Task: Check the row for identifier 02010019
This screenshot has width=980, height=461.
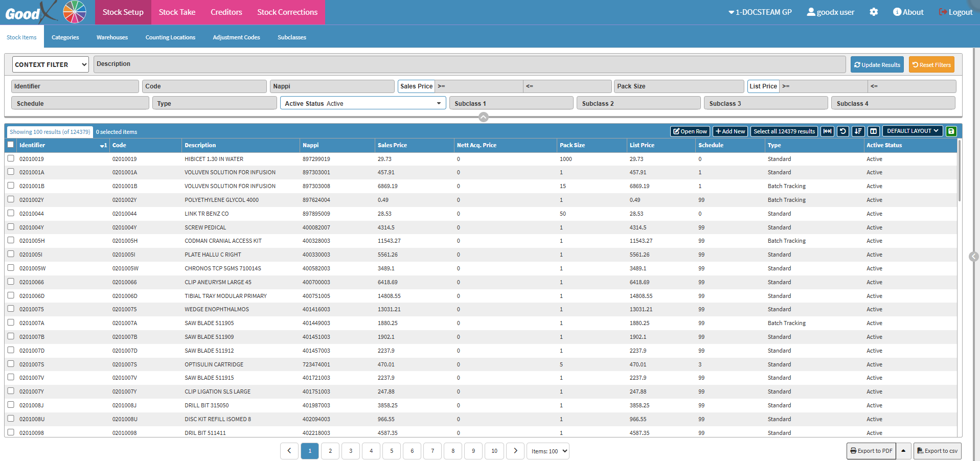Action: (x=11, y=158)
